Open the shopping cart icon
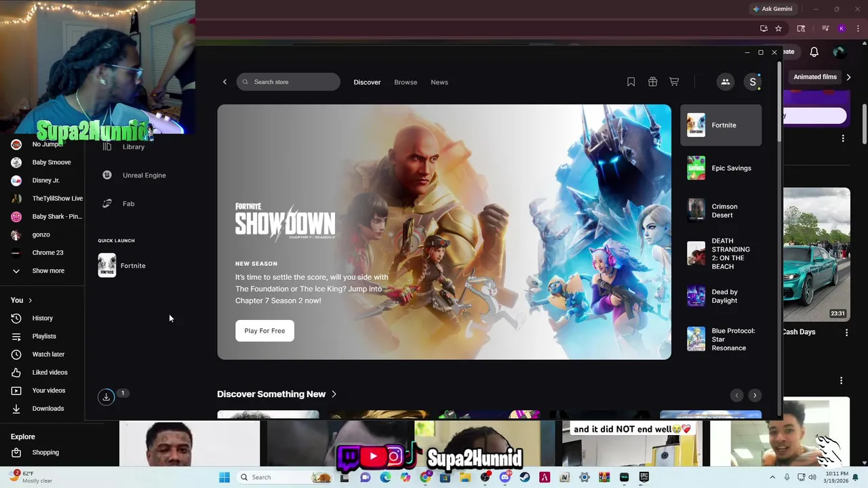The height and width of the screenshot is (488, 868). [674, 82]
